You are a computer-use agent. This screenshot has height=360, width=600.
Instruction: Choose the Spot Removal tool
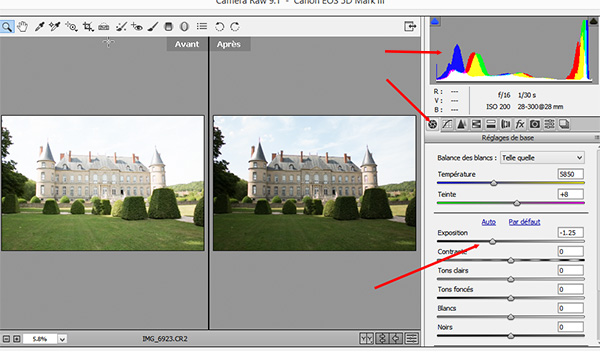point(121,26)
